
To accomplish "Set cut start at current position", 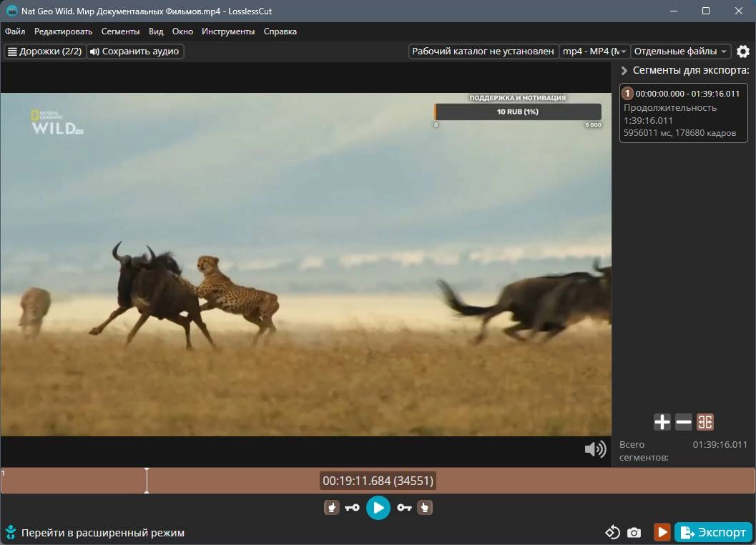I will 331,507.
